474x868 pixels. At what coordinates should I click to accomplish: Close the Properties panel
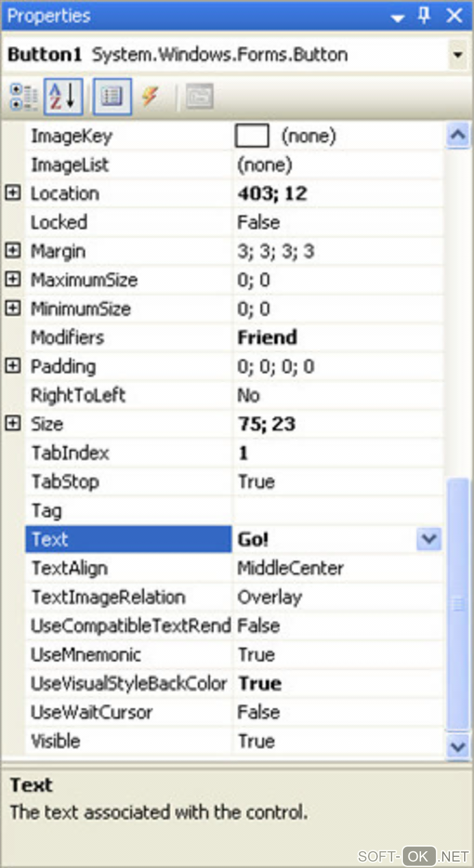pos(454,16)
